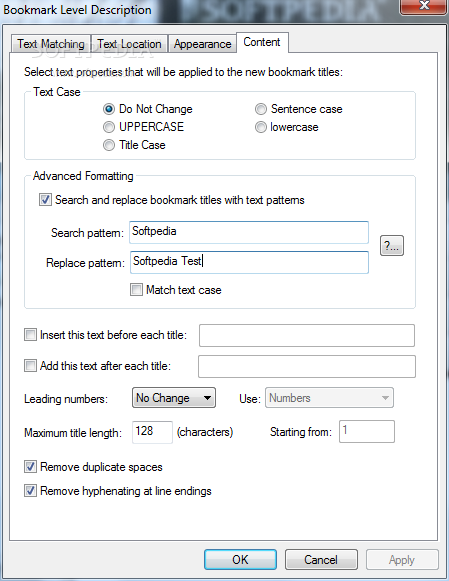The height and width of the screenshot is (581, 449).
Task: Open the Use Numbers dropdown
Action: pyautogui.click(x=329, y=398)
